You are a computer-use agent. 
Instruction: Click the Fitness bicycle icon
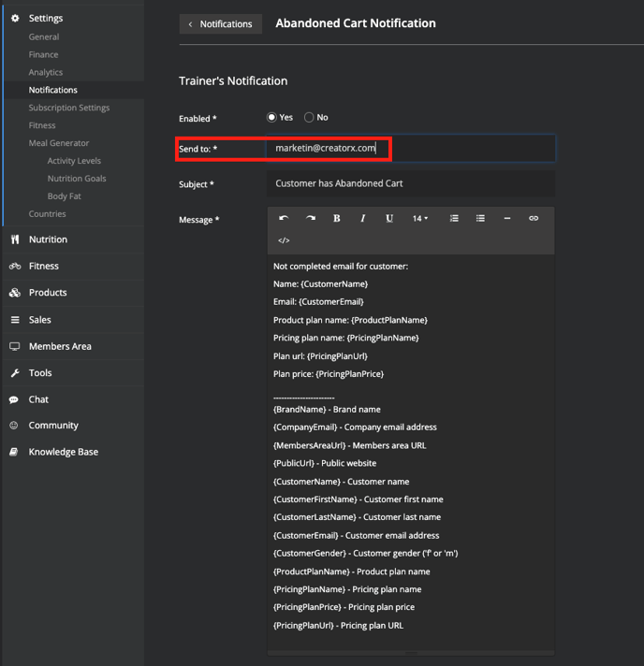(15, 266)
